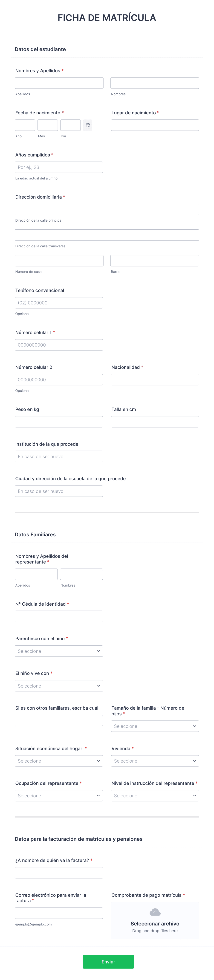Select the Nacionalidad text field
The width and height of the screenshot is (214, 980).
pyautogui.click(x=155, y=380)
